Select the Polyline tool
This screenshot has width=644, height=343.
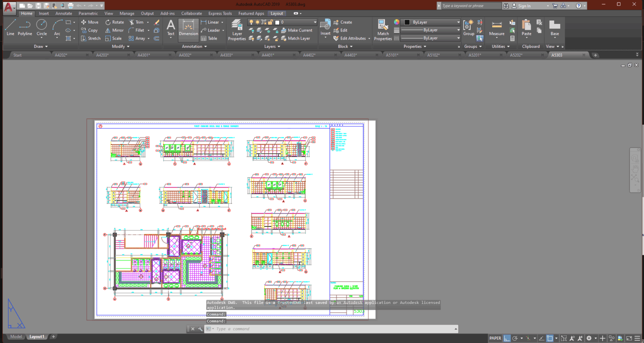(x=25, y=29)
